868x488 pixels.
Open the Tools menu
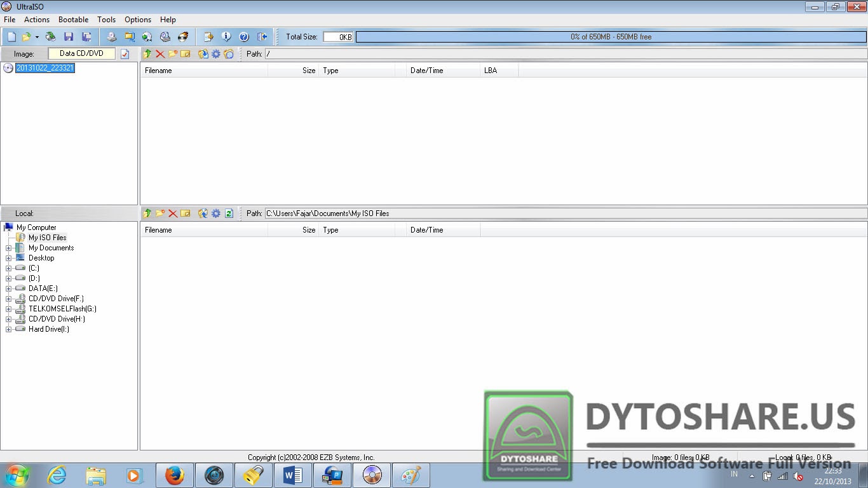tap(107, 20)
